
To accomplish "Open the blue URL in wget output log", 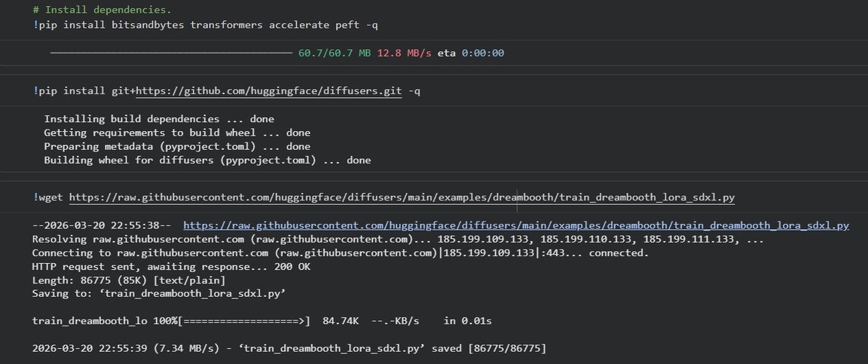I will tap(516, 225).
